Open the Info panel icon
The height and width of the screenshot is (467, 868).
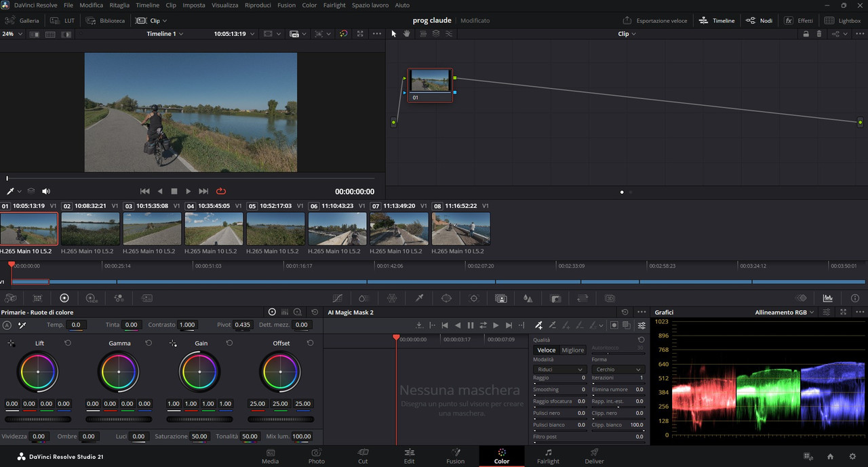click(x=854, y=298)
